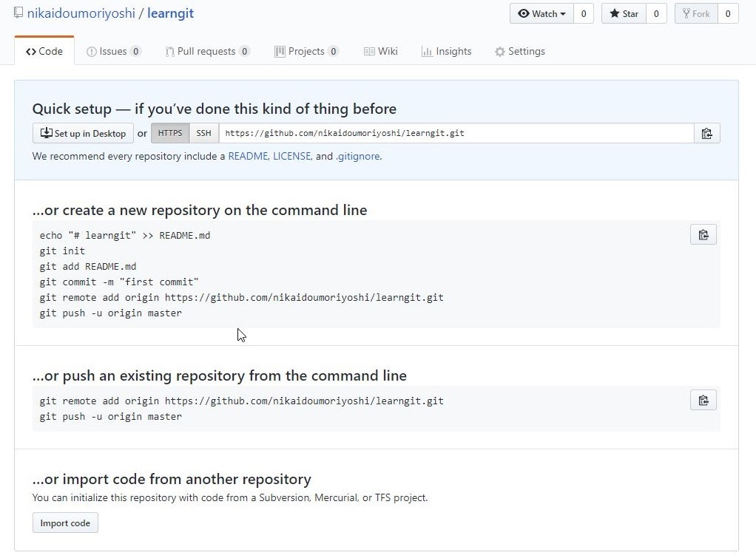
Task: Open the nikaidoumoriyoshi profile link
Action: point(81,13)
